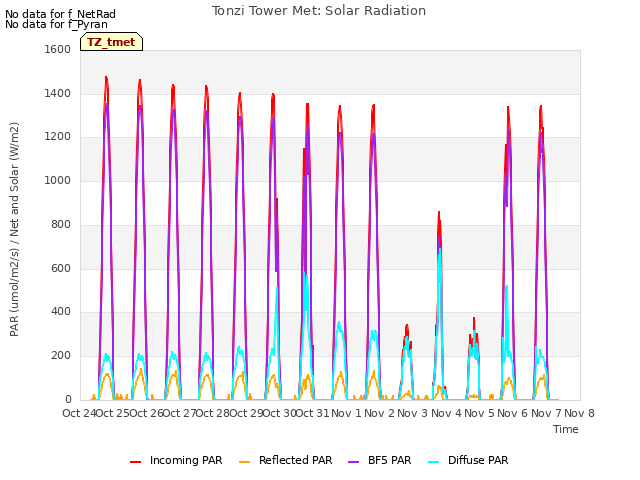
Task: Click the y-axis title 'PAR (umol/m2/s) / Net and Solar (W/m2)'
Action: [14, 229]
